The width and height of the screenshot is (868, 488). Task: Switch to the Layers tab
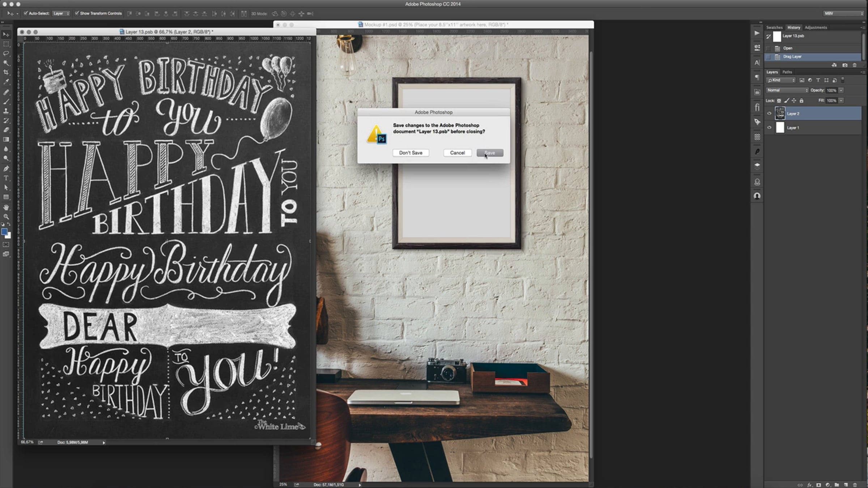click(772, 72)
